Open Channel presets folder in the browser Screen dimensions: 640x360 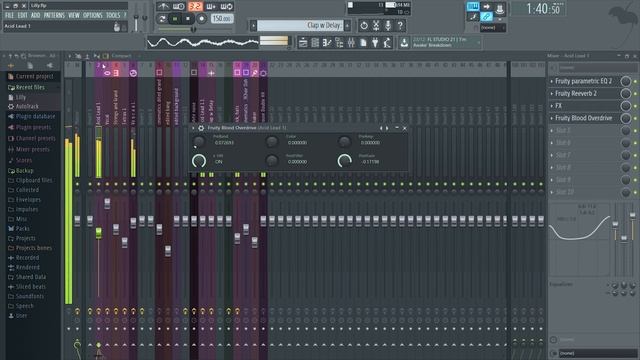(35, 138)
